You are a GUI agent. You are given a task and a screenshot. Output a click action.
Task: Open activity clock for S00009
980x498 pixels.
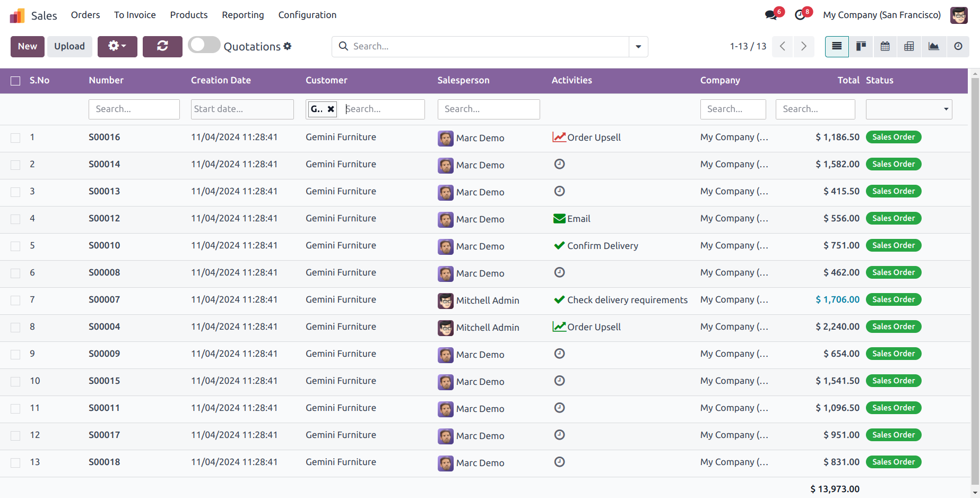[559, 354]
